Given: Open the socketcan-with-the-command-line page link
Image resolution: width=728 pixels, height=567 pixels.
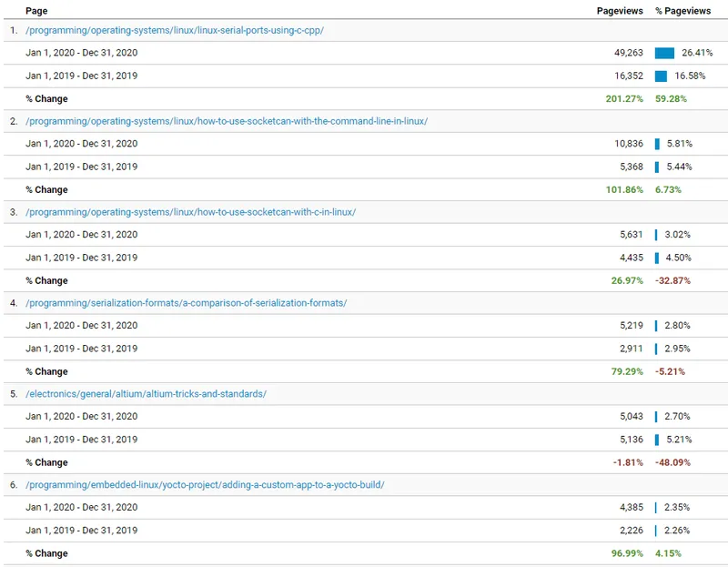Looking at the screenshot, I should tap(227, 121).
